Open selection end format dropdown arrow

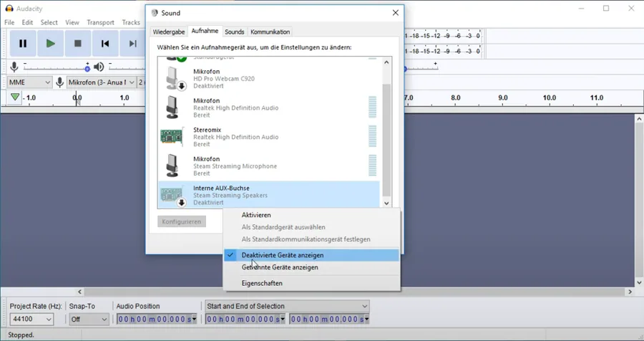coord(367,319)
